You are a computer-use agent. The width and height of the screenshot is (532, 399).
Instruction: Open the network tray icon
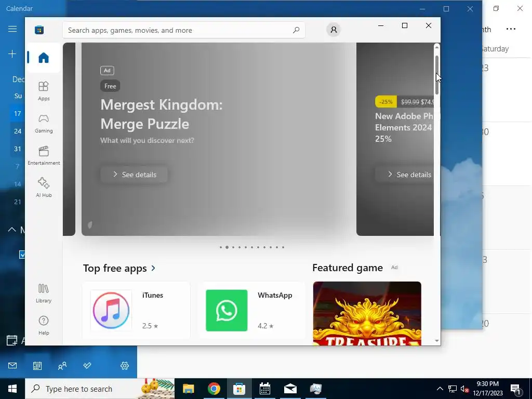[453, 389]
